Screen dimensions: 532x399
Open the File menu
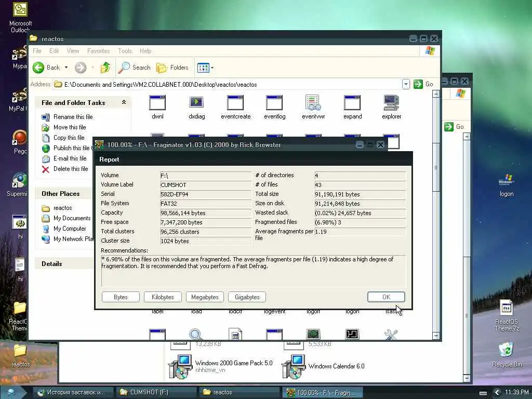37,51
